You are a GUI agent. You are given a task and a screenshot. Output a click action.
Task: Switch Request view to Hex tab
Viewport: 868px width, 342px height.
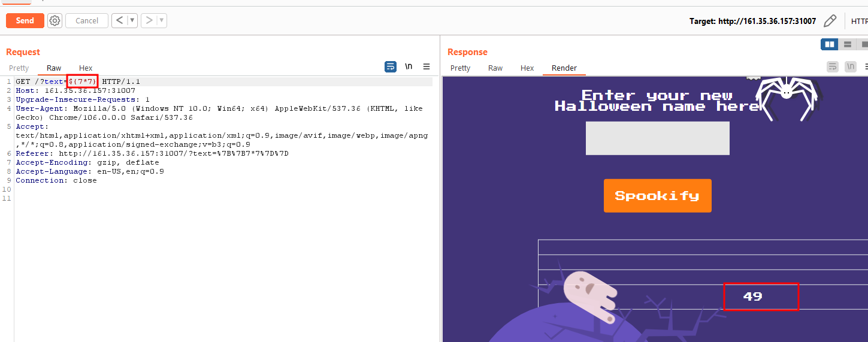pyautogui.click(x=86, y=68)
